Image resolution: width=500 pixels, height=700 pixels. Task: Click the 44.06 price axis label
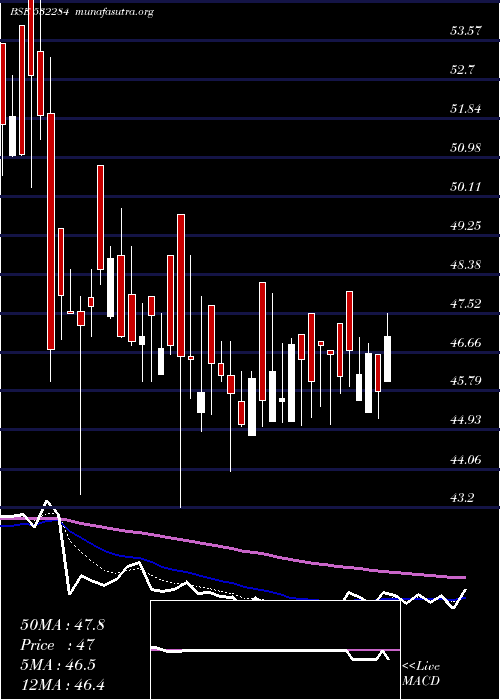click(466, 458)
